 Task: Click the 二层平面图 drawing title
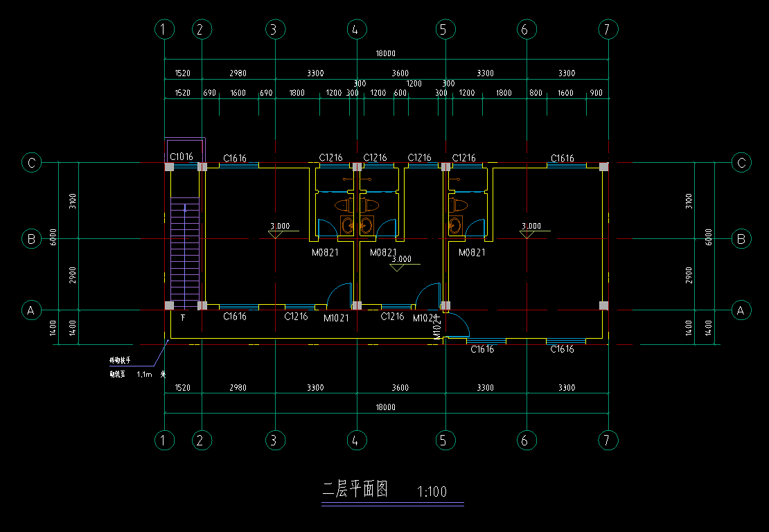click(x=355, y=490)
